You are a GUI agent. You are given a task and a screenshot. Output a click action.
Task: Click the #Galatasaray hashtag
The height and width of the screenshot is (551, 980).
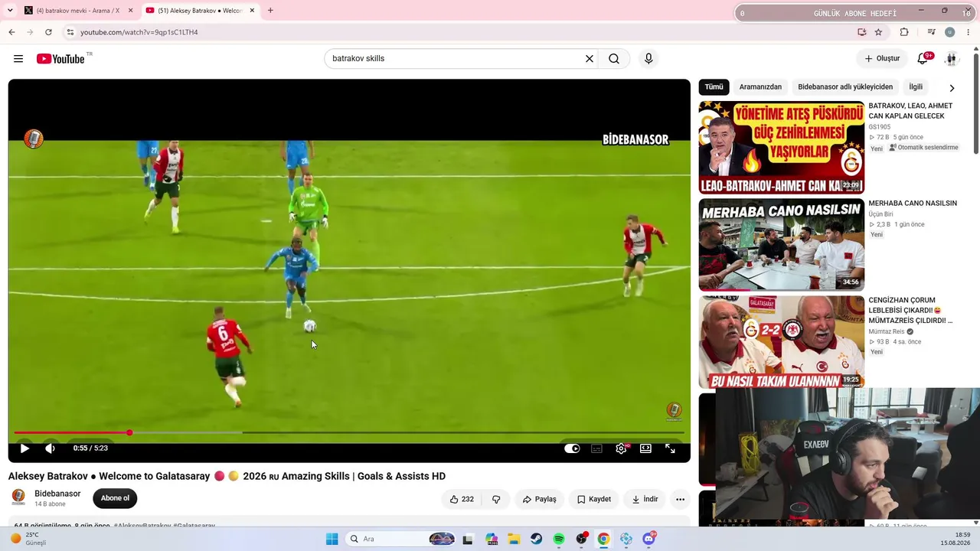click(x=194, y=526)
